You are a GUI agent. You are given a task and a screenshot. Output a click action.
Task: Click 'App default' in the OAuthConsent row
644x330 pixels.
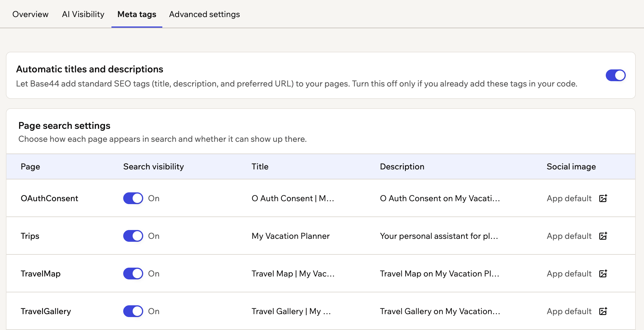click(569, 198)
